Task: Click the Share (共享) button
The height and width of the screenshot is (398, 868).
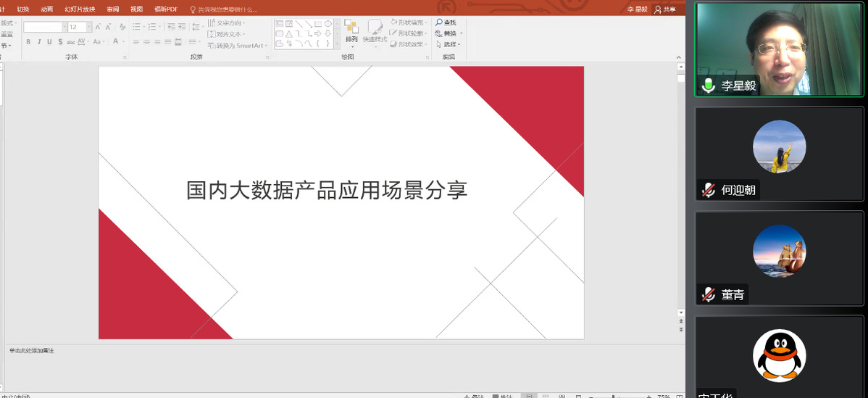Action: pos(664,9)
